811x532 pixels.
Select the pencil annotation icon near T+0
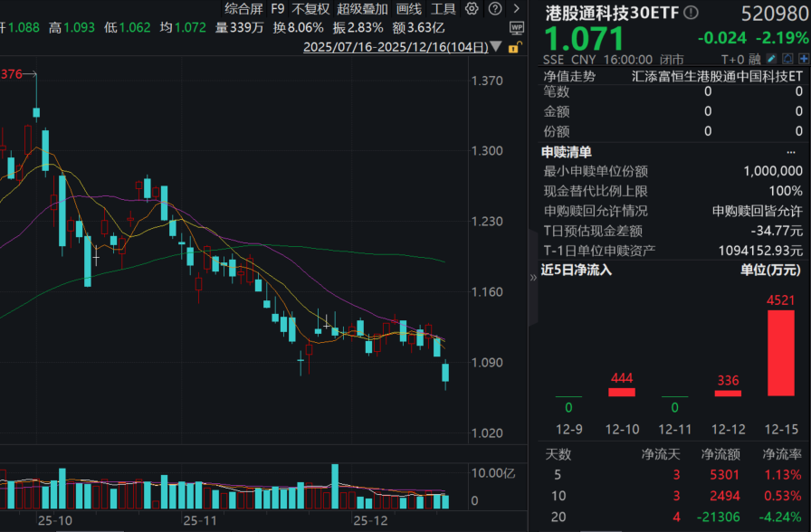tap(770, 58)
